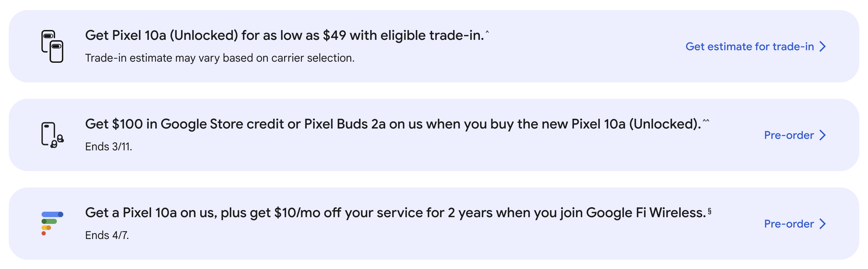This screenshot has width=868, height=269.
Task: Click chevron beside the Google Fi Pre-order
Action: click(823, 224)
